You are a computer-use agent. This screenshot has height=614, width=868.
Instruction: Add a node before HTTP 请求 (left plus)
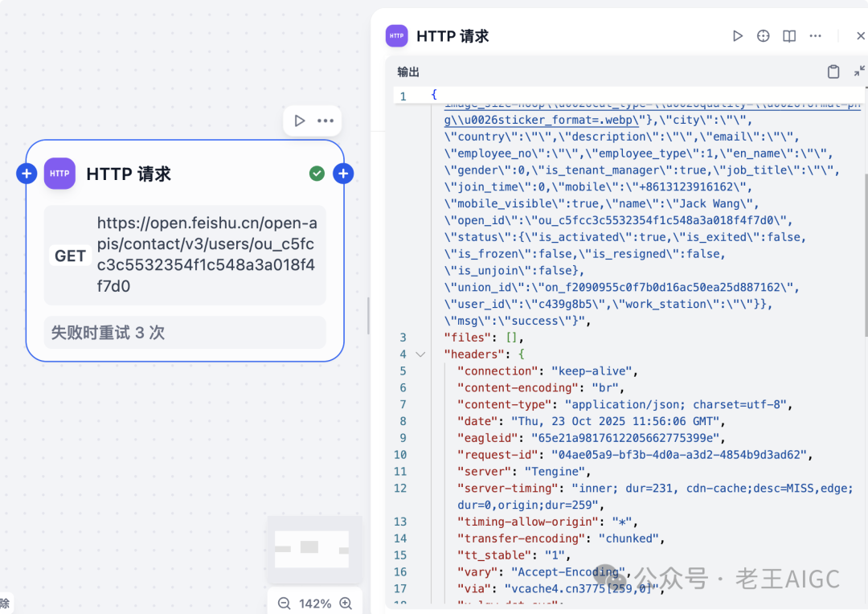tap(26, 174)
